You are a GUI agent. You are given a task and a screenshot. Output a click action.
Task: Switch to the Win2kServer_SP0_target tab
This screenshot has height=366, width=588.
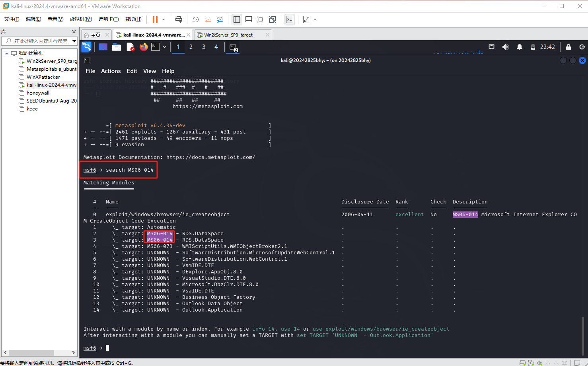[228, 35]
